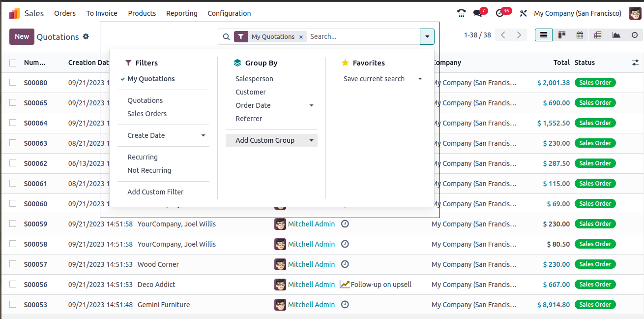Switch to Pivot table view
Screen dimensions: 644x319
click(598, 35)
